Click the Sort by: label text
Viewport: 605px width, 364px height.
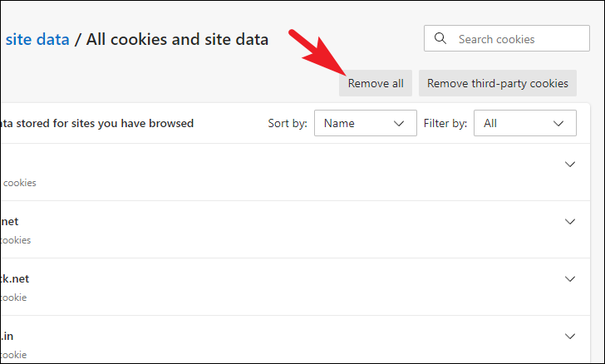[x=288, y=123]
